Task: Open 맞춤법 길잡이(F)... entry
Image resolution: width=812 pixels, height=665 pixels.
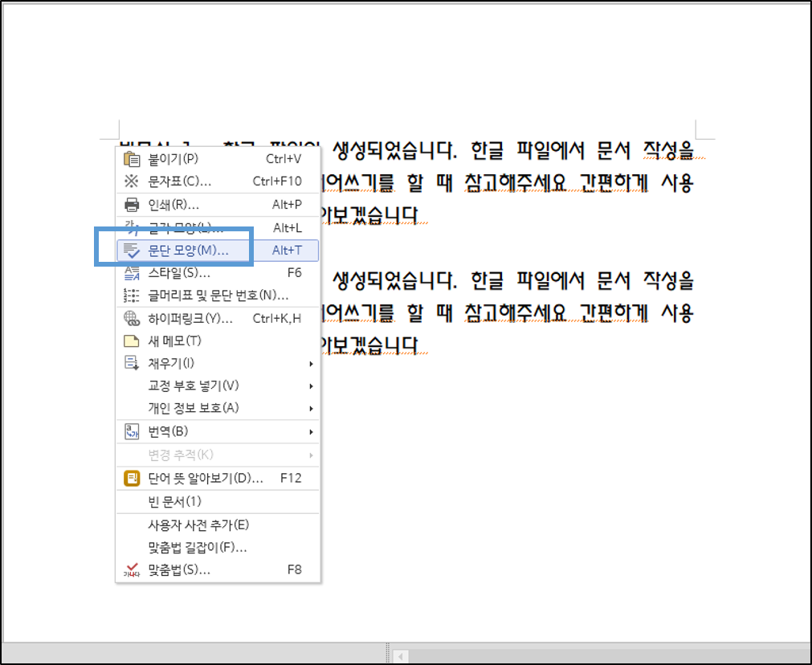Action: click(x=218, y=547)
